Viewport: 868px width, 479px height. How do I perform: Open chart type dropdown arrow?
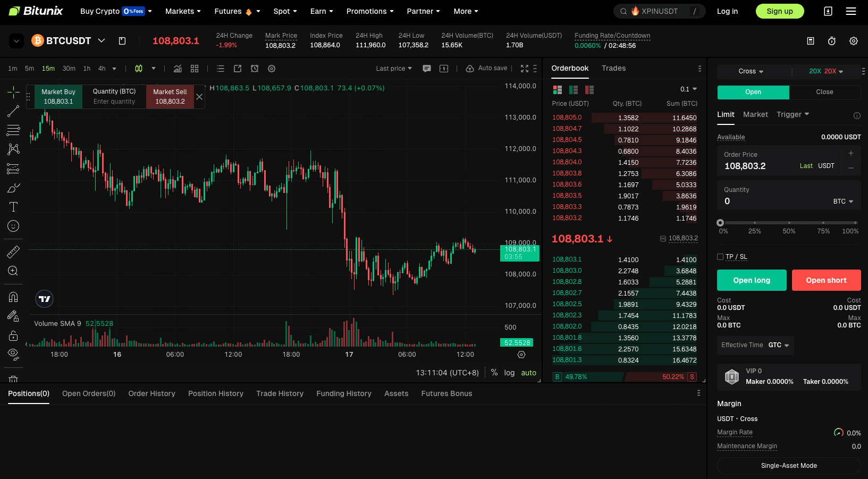(x=154, y=69)
